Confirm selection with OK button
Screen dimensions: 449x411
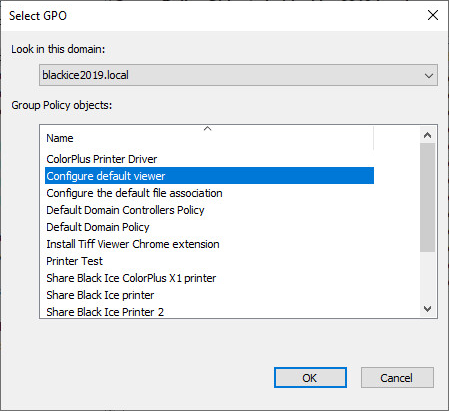[310, 378]
